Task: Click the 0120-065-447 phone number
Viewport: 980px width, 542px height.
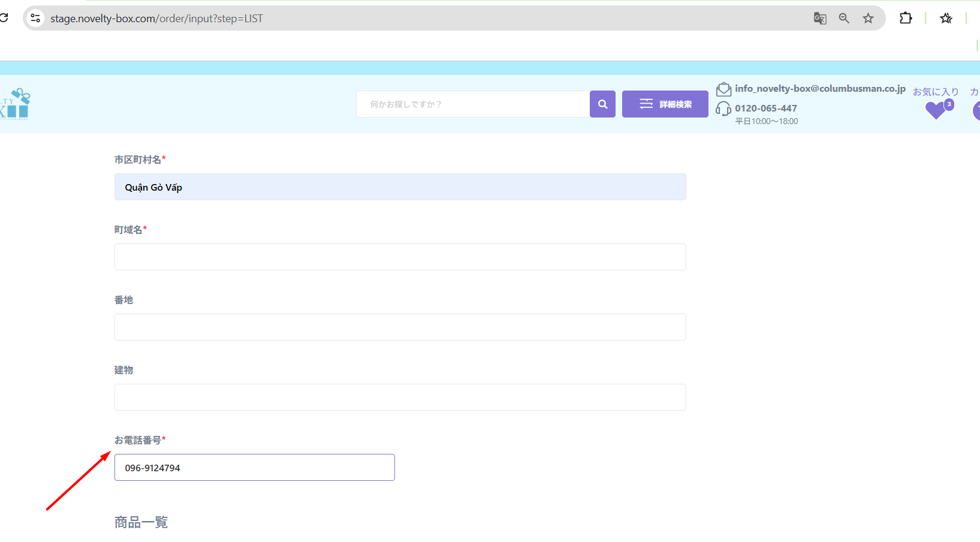Action: (766, 109)
